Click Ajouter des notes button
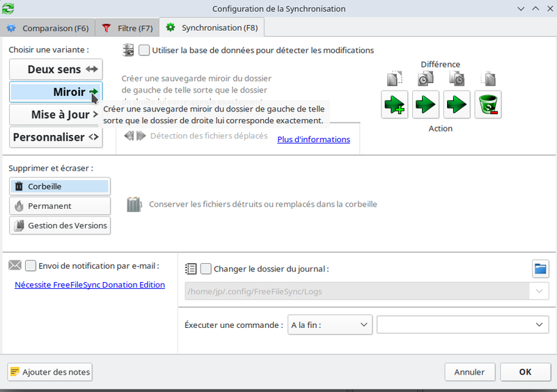 [49, 372]
